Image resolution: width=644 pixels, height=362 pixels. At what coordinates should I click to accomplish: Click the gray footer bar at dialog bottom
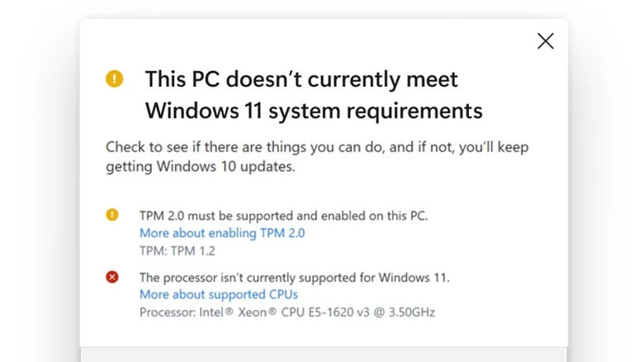coord(324,355)
